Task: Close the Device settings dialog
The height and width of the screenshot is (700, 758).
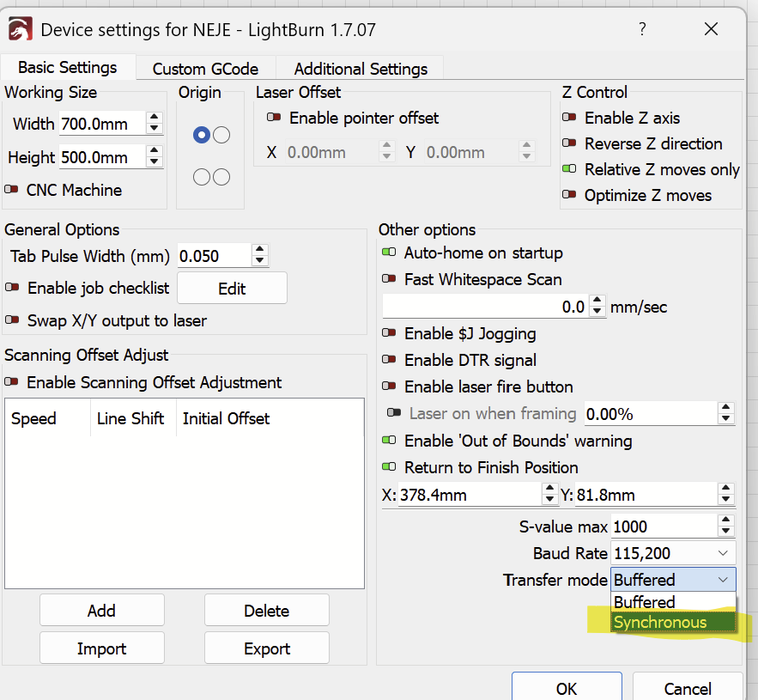Action: (x=711, y=29)
